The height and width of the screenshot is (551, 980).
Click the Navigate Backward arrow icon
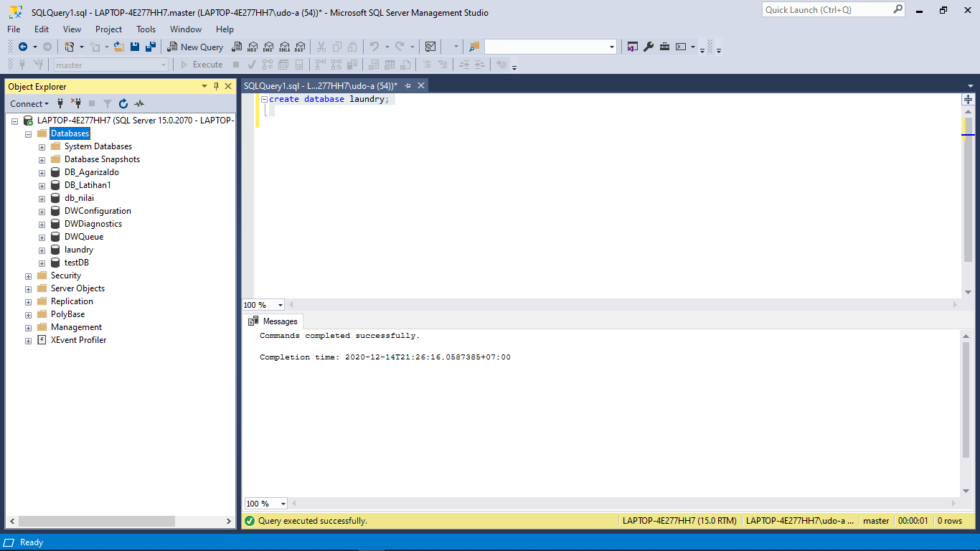click(23, 47)
